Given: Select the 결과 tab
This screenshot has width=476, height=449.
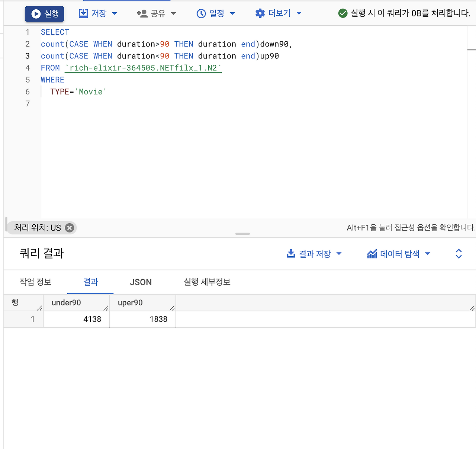Looking at the screenshot, I should pos(90,282).
